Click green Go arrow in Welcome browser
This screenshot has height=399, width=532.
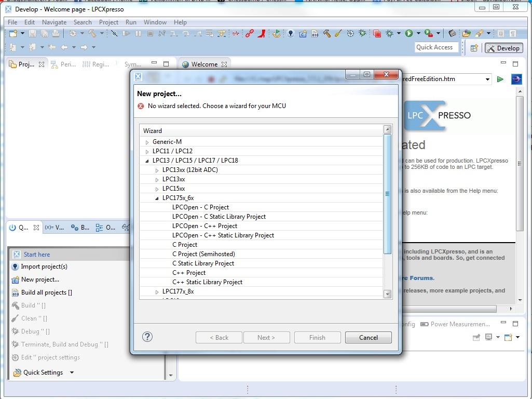coord(500,79)
